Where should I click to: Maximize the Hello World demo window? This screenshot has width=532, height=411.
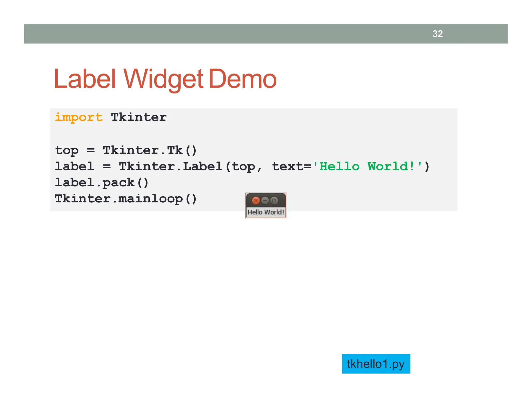(x=274, y=201)
